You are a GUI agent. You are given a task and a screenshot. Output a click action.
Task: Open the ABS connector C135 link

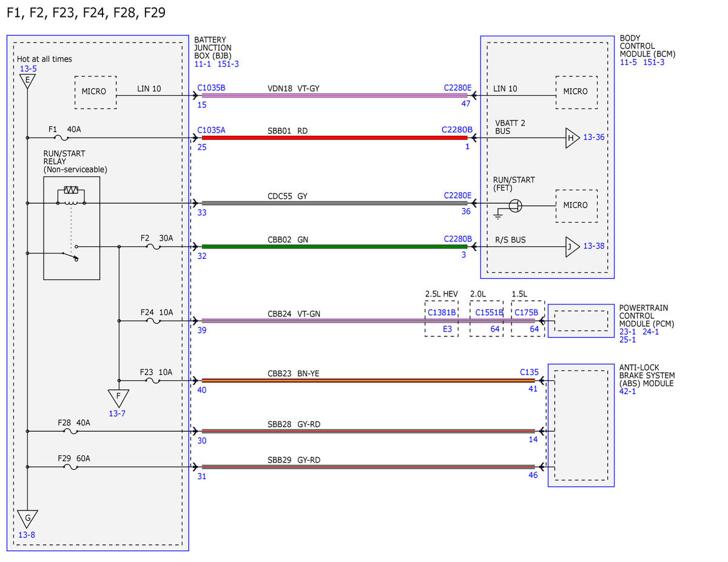pos(529,372)
